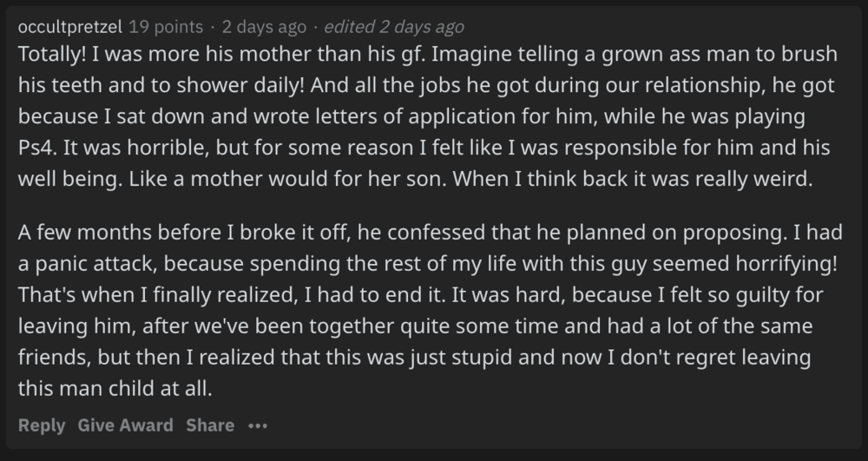868x461 pixels.
Task: Open occultpretzel's user profile
Action: tap(70, 27)
